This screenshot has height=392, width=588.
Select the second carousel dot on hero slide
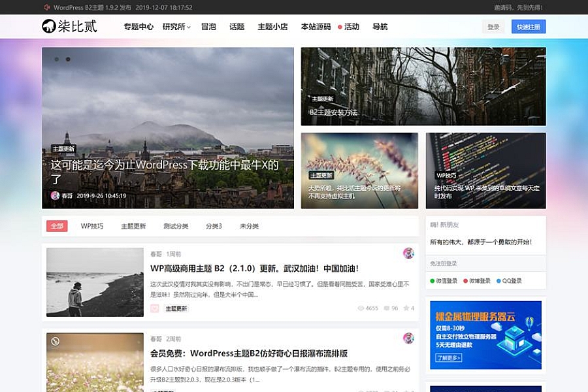(68, 59)
